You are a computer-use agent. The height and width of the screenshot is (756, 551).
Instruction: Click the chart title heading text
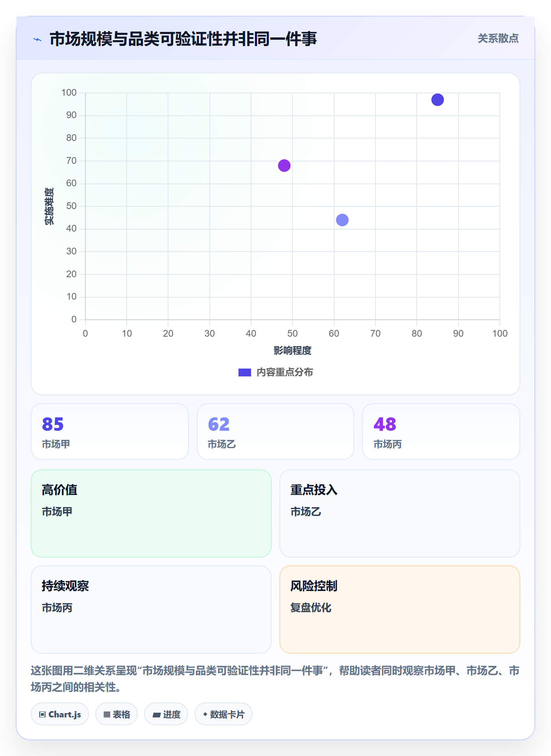(183, 39)
